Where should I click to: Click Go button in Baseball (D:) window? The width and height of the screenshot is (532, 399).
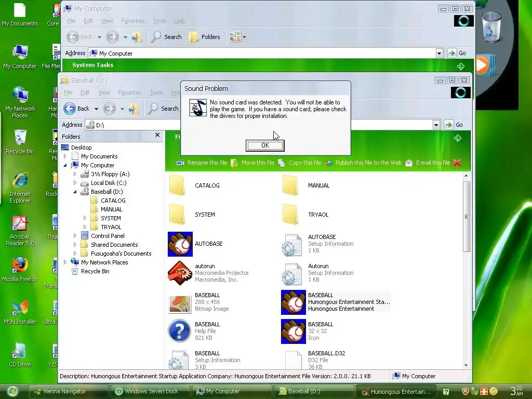[x=454, y=125]
